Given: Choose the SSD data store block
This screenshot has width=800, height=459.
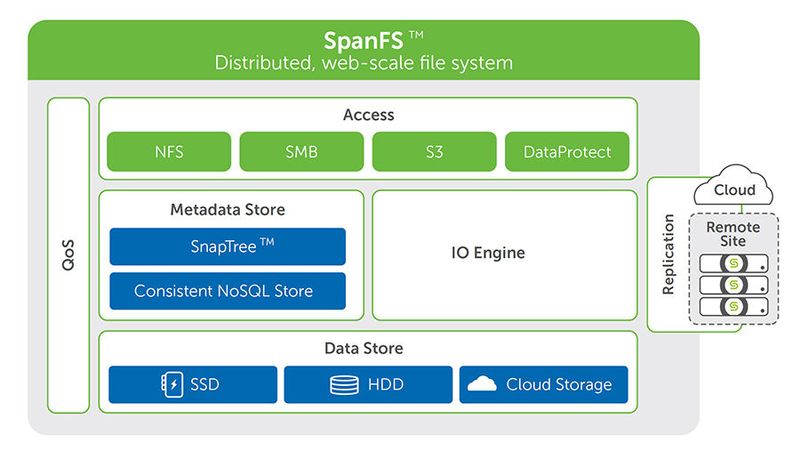Looking at the screenshot, I should click(193, 385).
